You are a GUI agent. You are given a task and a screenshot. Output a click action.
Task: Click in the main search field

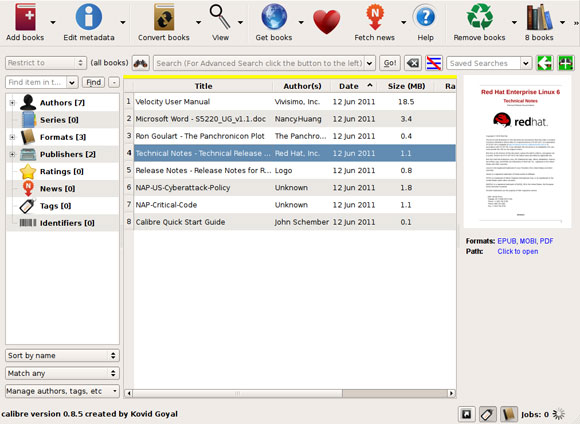pos(259,63)
